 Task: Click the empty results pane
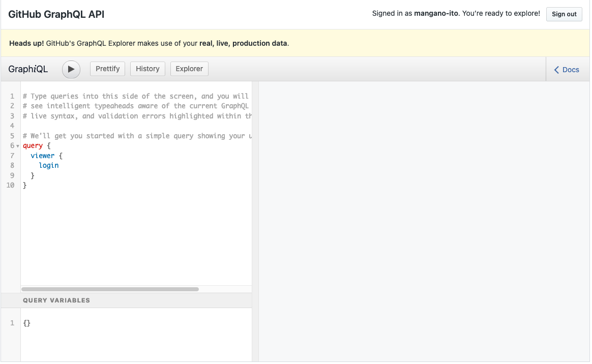[x=424, y=222]
